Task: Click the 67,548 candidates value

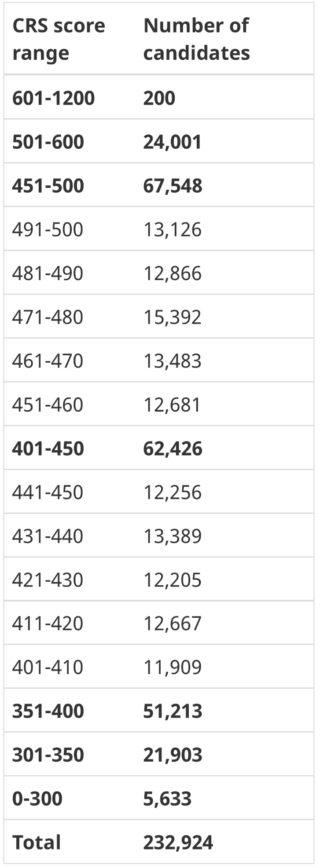Action: coord(173,186)
